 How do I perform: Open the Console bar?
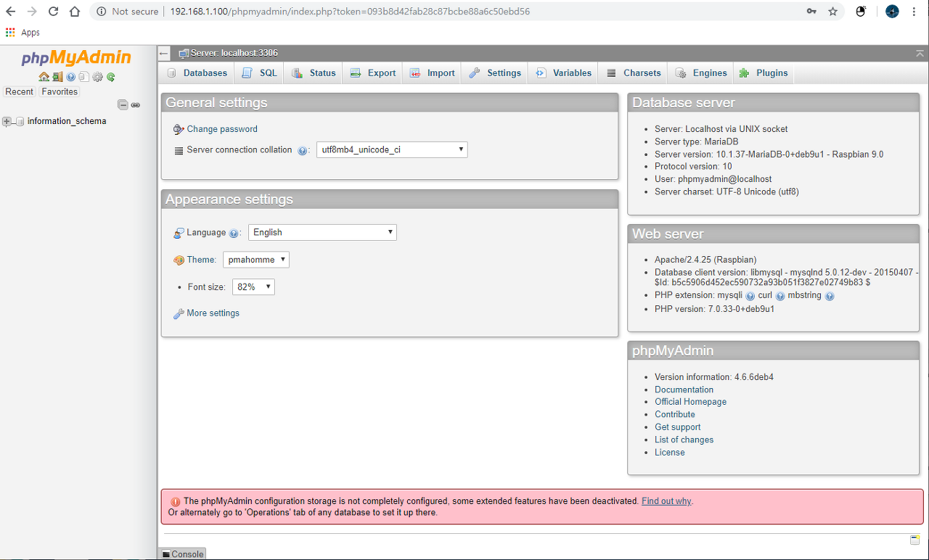pyautogui.click(x=183, y=554)
